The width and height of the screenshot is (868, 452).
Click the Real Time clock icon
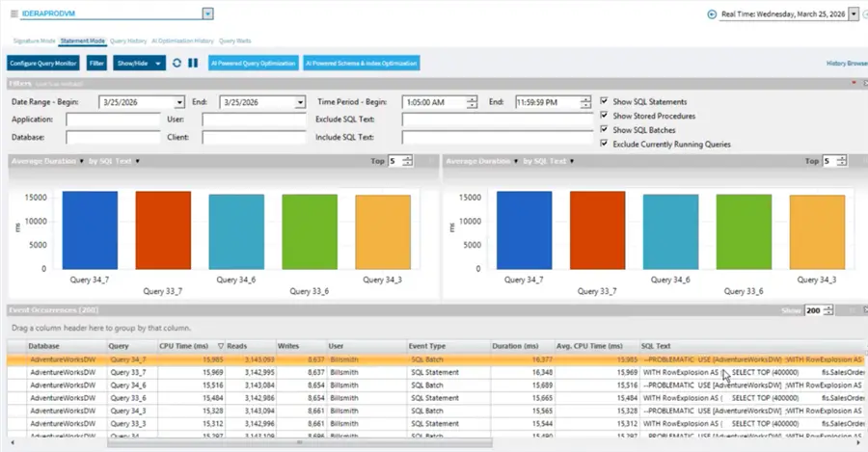[x=712, y=14]
